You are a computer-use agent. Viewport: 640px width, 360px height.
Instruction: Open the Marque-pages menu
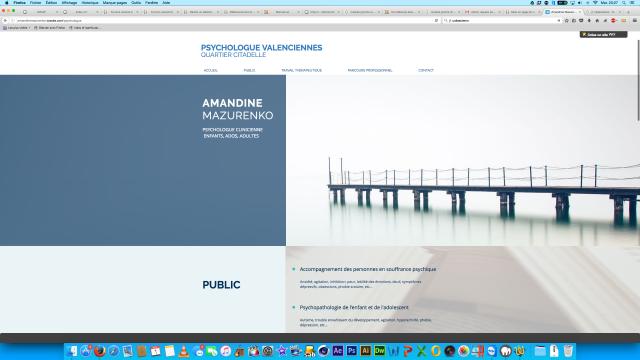[x=115, y=2]
